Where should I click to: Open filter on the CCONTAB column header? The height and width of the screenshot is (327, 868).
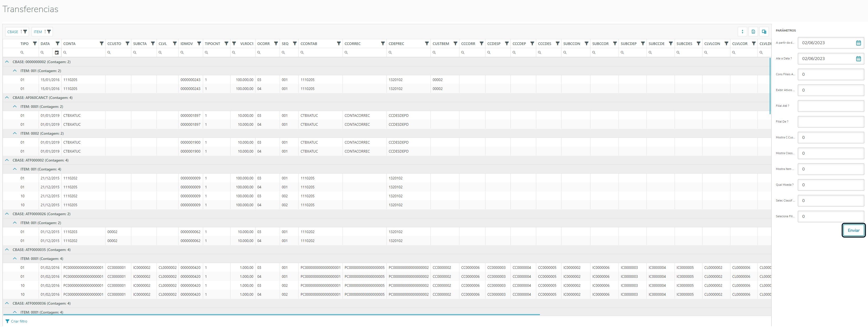click(339, 43)
